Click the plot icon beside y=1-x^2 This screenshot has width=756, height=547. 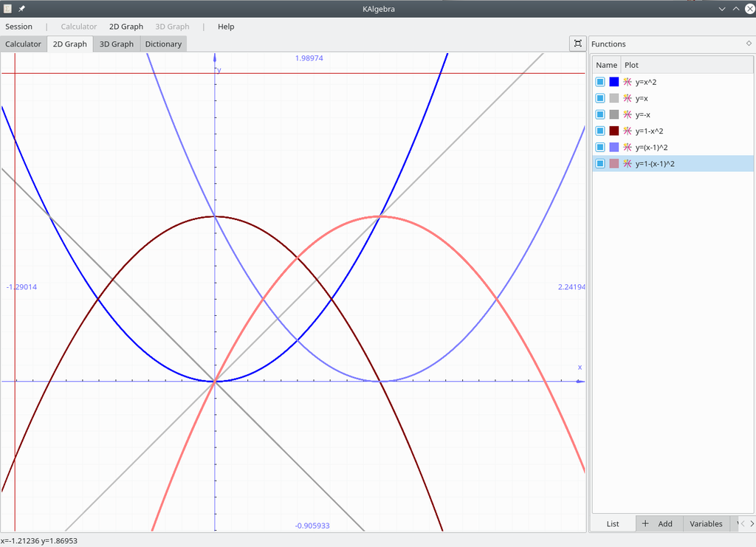coord(628,131)
